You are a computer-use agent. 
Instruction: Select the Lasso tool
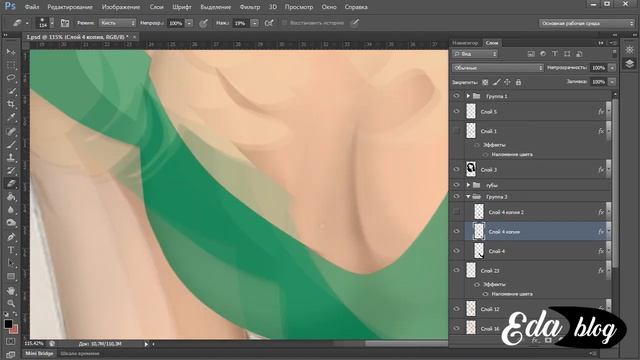(11, 78)
